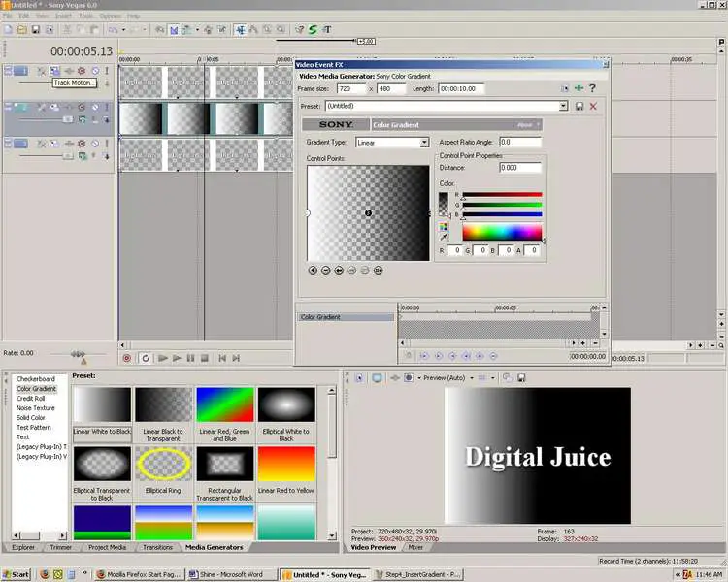This screenshot has height=582, width=728.
Task: Click the Record button in transport bar
Action: point(127,358)
